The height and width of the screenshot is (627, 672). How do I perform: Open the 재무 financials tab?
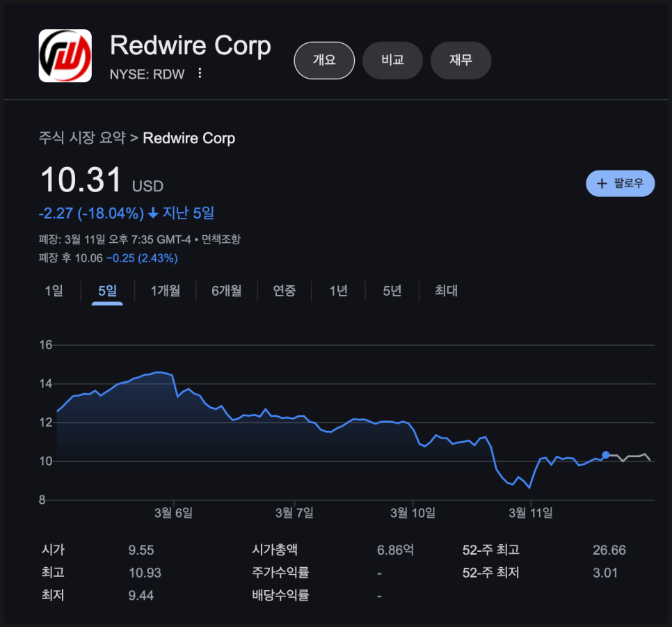pos(461,60)
